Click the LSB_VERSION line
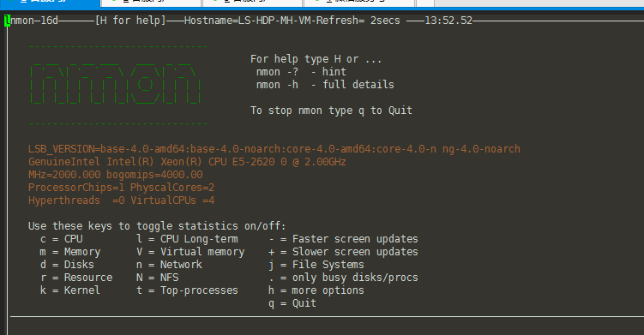The width and height of the screenshot is (644, 335). click(274, 149)
